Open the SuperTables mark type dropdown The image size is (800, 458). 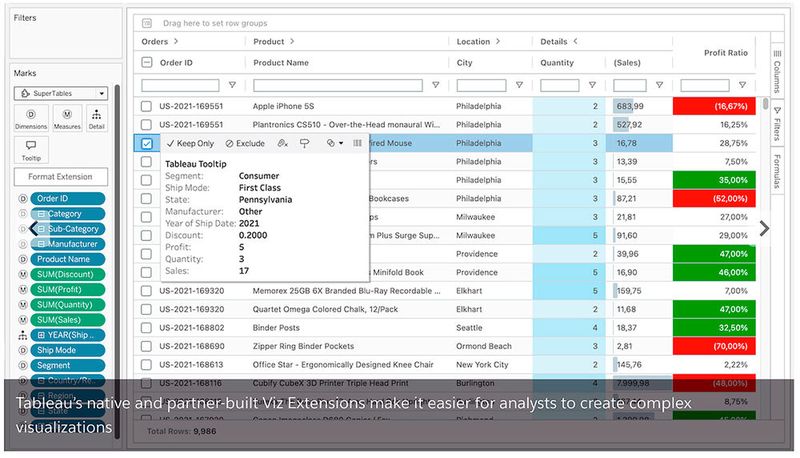[x=61, y=93]
